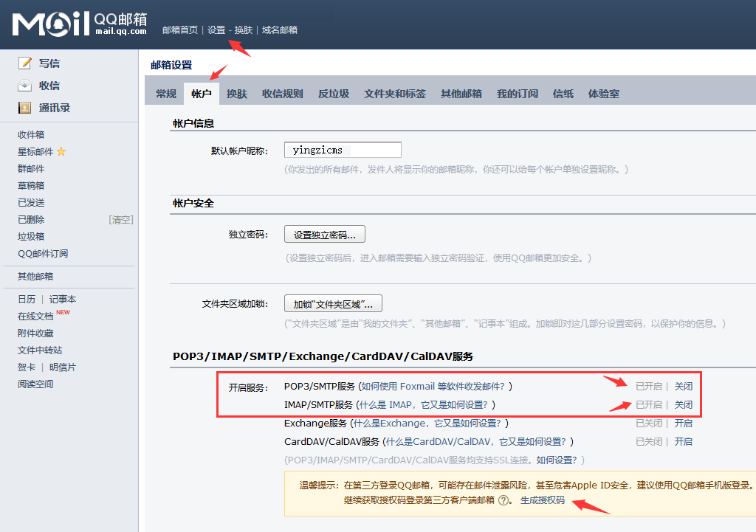This screenshot has height=532, width=756.
Task: Click the 生成授权码 link
Action: [542, 500]
